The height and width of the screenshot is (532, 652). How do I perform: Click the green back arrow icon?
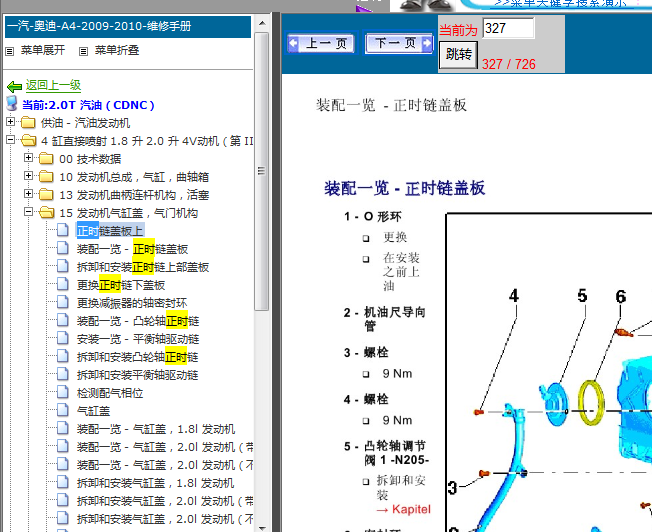point(15,87)
